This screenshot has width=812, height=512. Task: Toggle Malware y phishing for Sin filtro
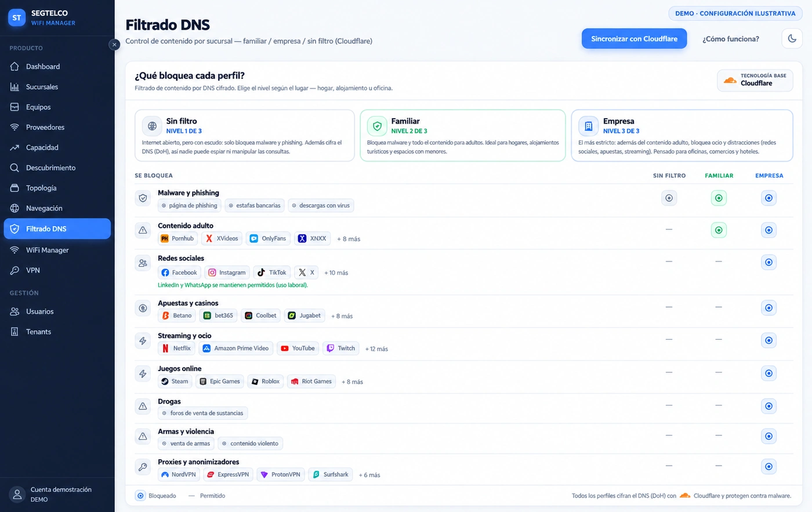click(x=669, y=198)
